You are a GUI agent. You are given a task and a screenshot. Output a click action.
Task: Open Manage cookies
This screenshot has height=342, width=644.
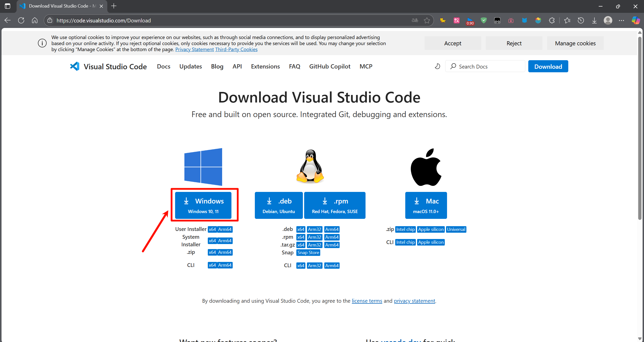coord(575,43)
